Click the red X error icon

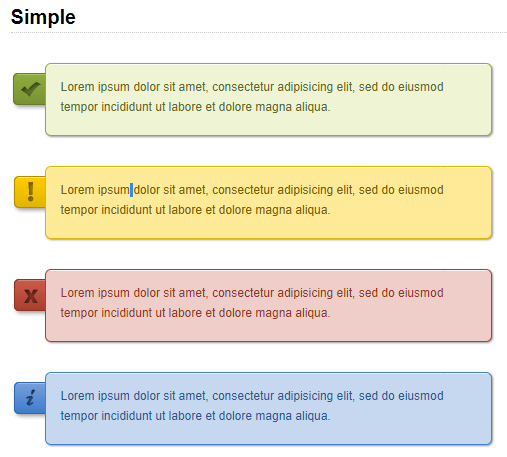coord(30,295)
